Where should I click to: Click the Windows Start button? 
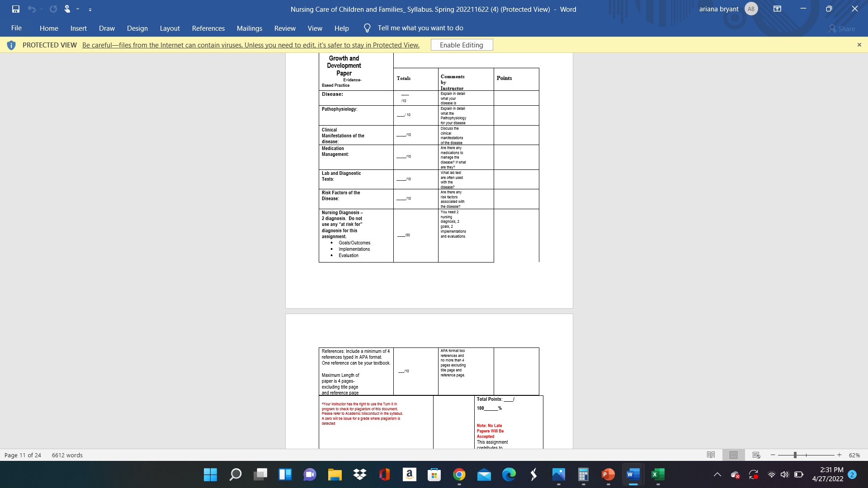pos(210,474)
